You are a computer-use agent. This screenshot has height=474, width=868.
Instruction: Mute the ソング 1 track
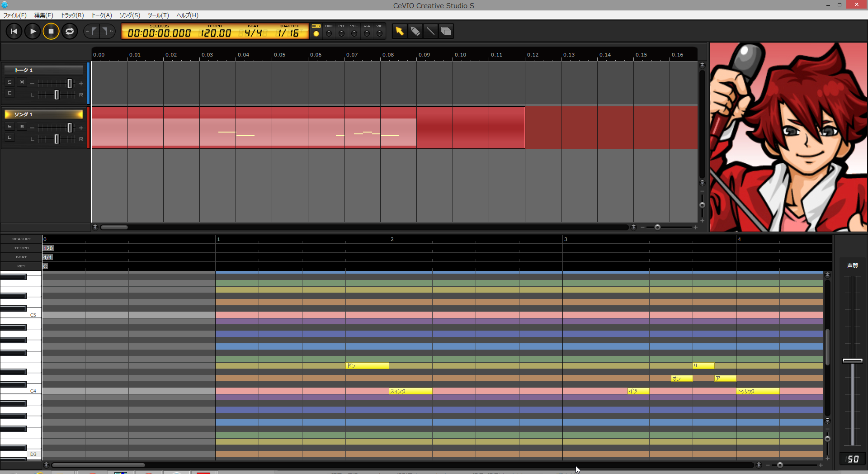(22, 127)
